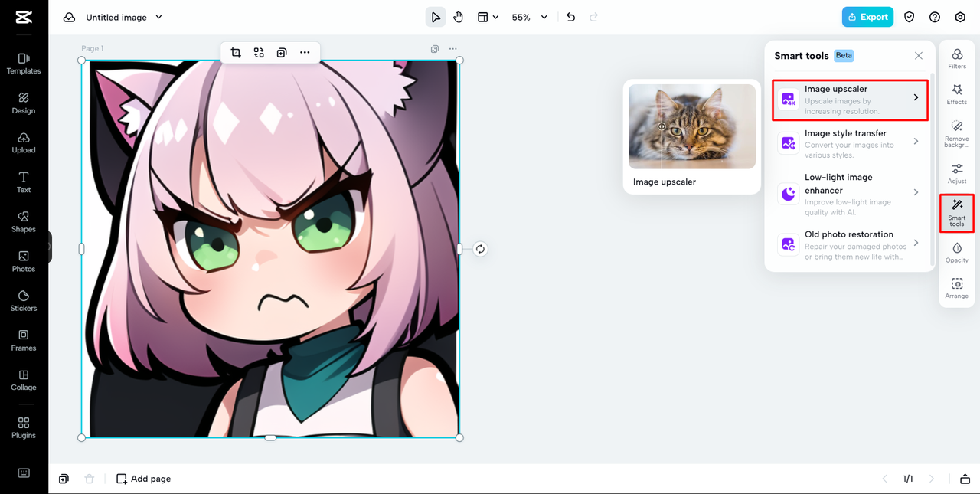Open the Collage panel
The width and height of the screenshot is (980, 494).
(x=24, y=381)
